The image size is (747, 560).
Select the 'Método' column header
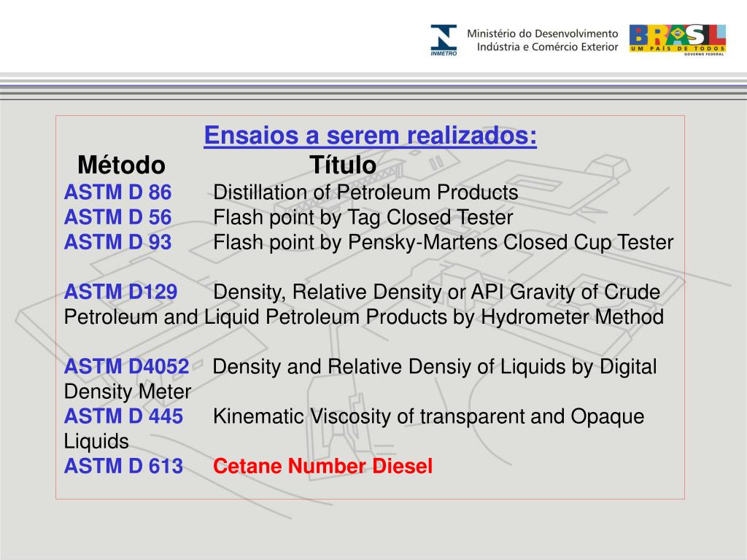(x=122, y=165)
